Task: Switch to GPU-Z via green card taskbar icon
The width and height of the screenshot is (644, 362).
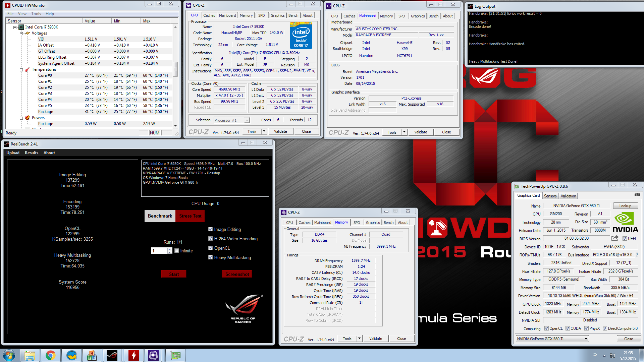Action: (x=175, y=355)
